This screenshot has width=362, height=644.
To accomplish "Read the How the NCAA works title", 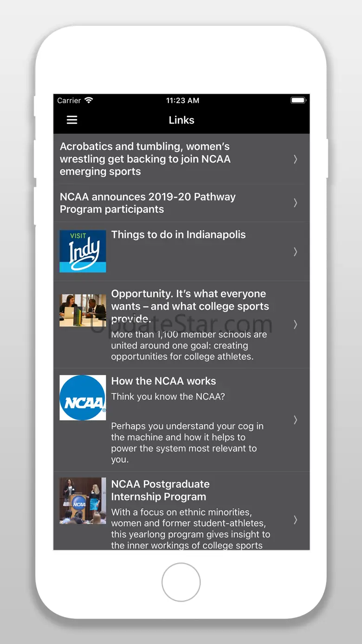I will pos(163,381).
